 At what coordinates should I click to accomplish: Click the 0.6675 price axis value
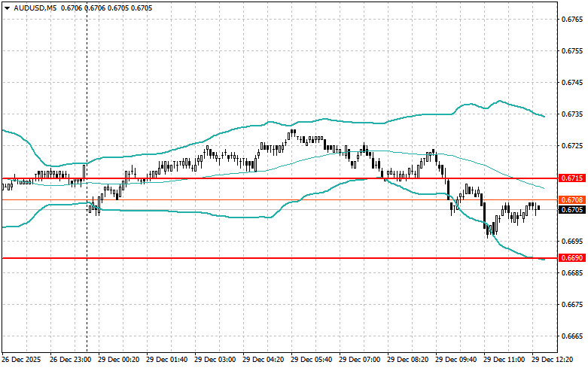pyautogui.click(x=573, y=304)
